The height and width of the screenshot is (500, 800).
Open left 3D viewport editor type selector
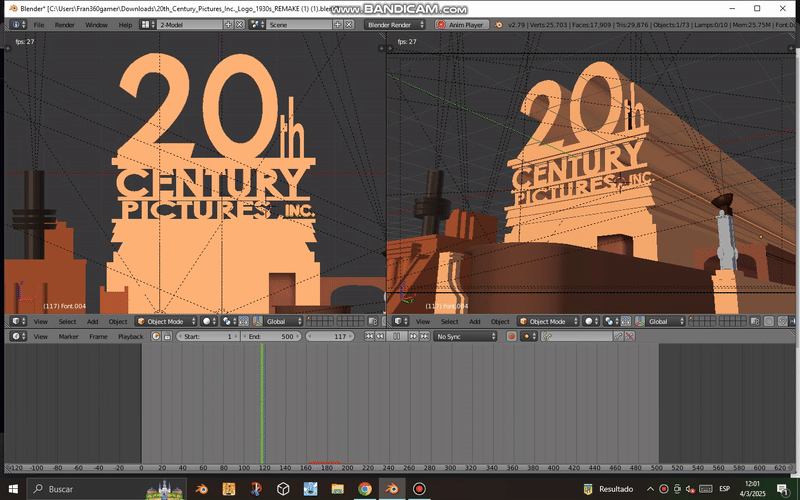pyautogui.click(x=18, y=321)
